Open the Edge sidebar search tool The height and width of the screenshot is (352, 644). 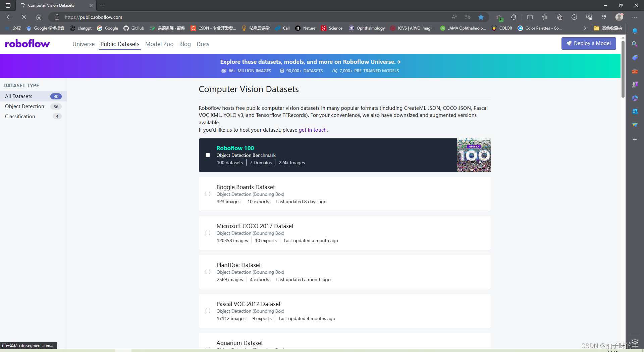click(635, 44)
